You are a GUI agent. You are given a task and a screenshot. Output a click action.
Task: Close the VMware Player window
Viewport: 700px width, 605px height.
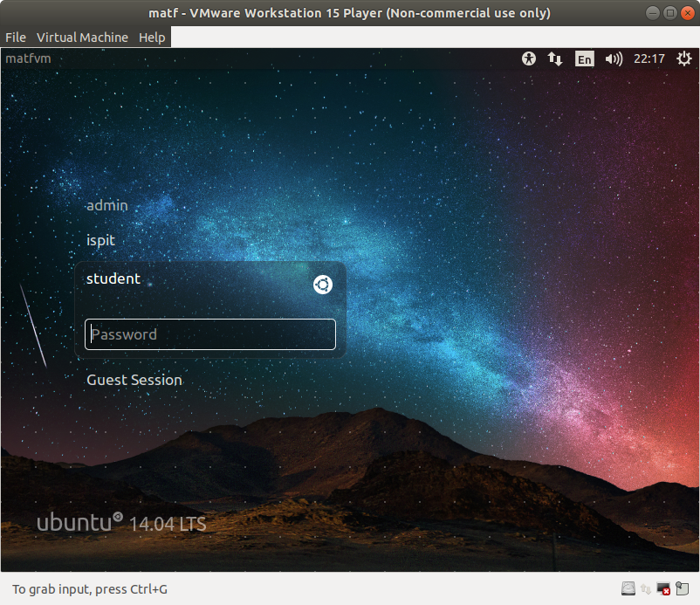coord(688,13)
